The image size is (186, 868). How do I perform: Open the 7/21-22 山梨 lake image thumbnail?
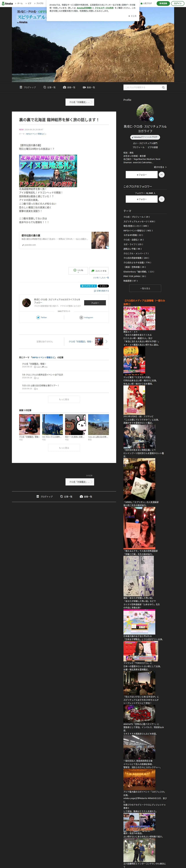click(98, 425)
